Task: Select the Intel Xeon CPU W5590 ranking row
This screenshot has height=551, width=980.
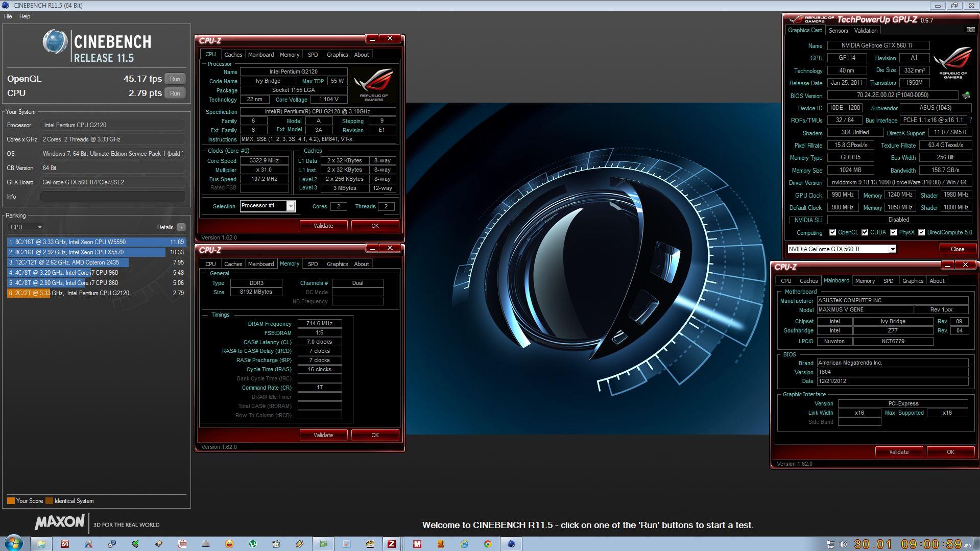Action: tap(96, 242)
